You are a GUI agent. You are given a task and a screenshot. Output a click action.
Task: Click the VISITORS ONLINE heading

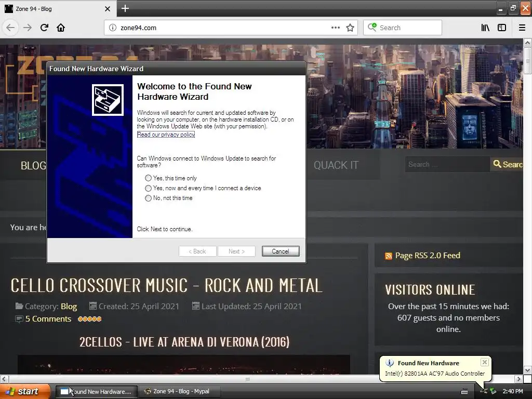click(430, 290)
